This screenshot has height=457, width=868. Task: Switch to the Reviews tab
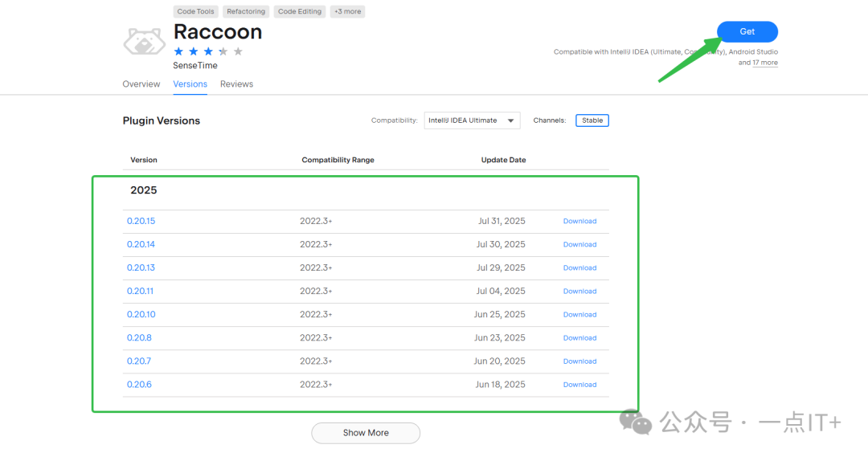236,84
